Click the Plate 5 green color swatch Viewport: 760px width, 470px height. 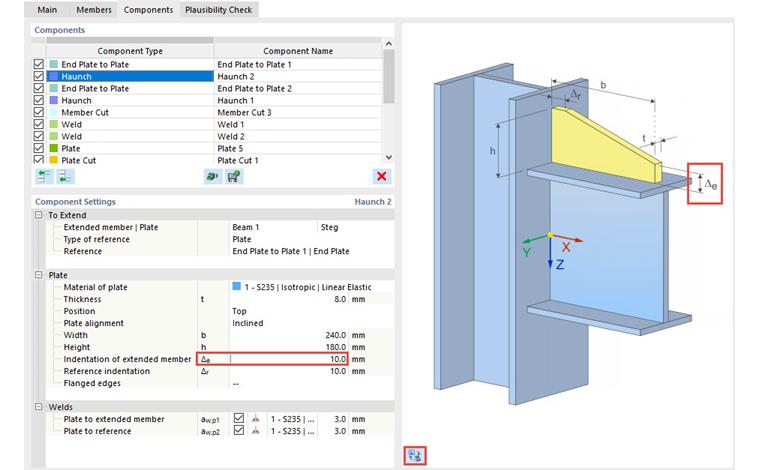point(53,148)
